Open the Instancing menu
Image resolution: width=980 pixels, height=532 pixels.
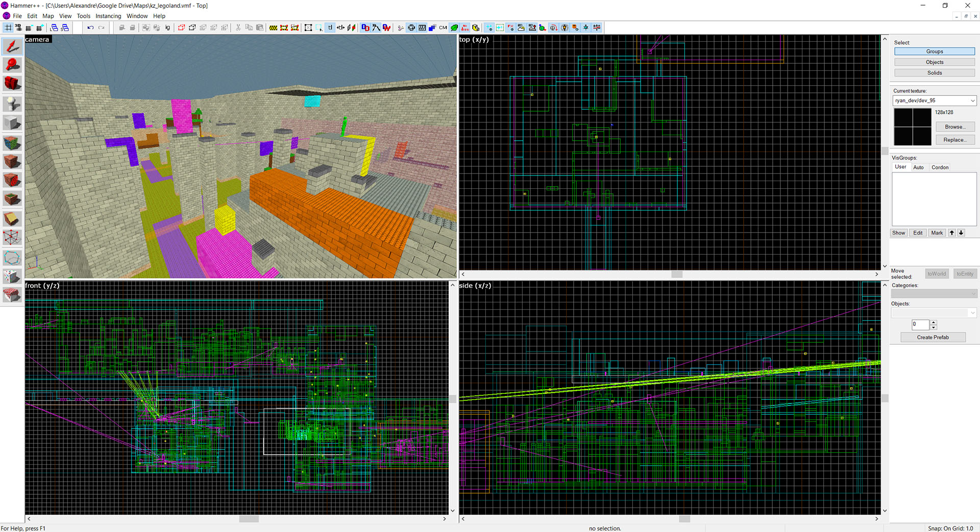pos(108,16)
